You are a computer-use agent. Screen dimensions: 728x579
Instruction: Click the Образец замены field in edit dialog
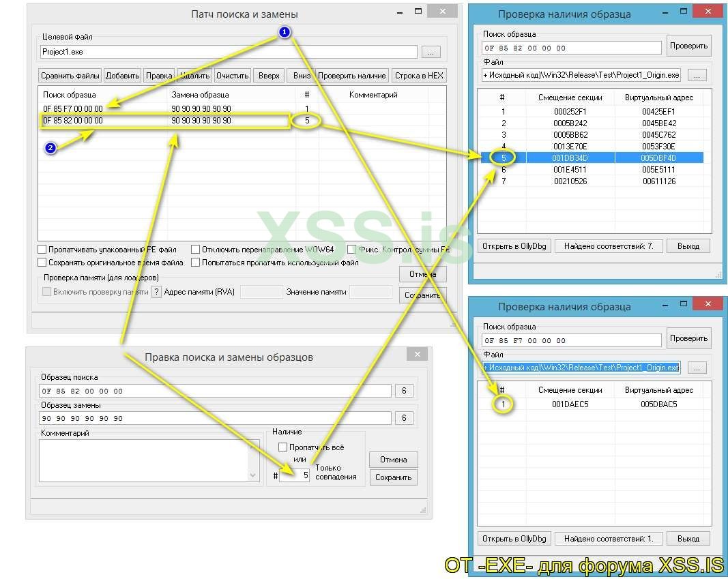tap(215, 418)
